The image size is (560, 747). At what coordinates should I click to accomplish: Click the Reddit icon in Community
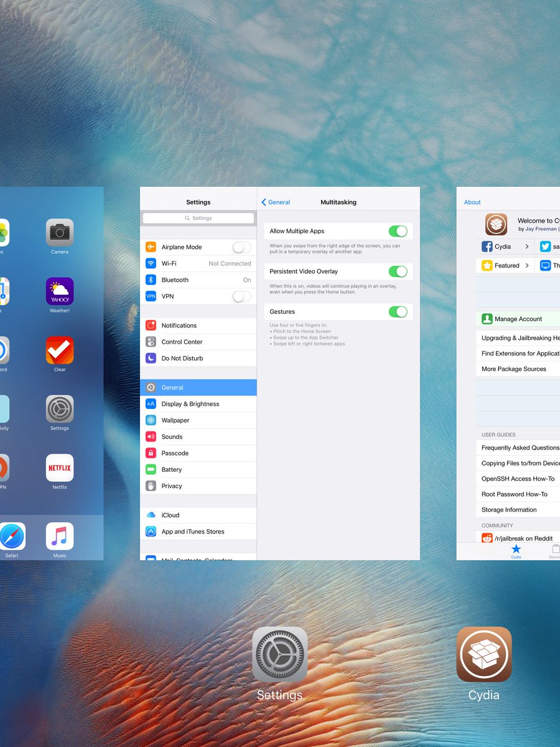point(487,538)
